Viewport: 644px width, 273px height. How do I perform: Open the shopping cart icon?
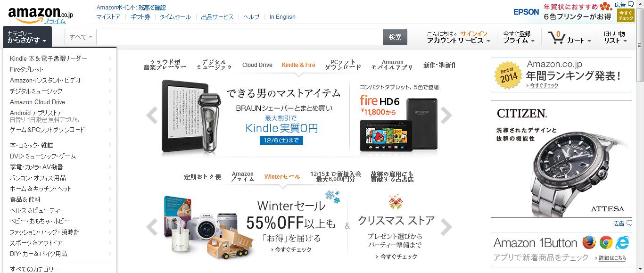coord(557,37)
